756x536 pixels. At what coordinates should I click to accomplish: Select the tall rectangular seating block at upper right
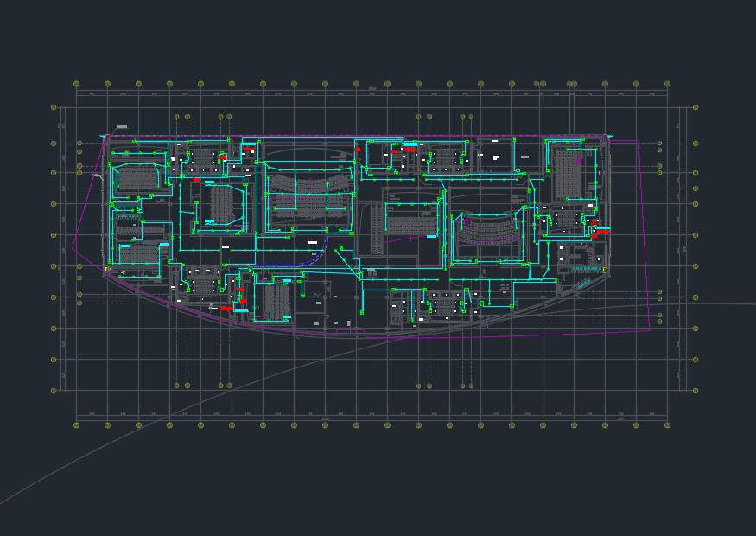tap(568, 175)
